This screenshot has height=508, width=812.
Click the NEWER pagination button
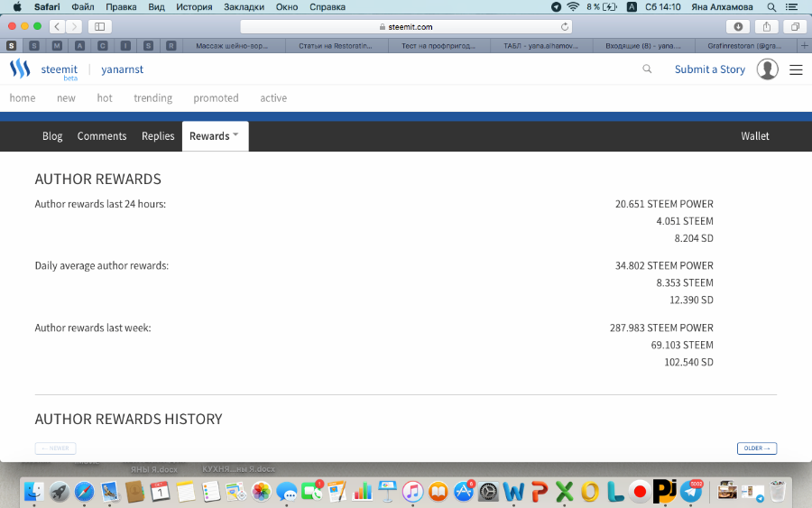(x=55, y=448)
